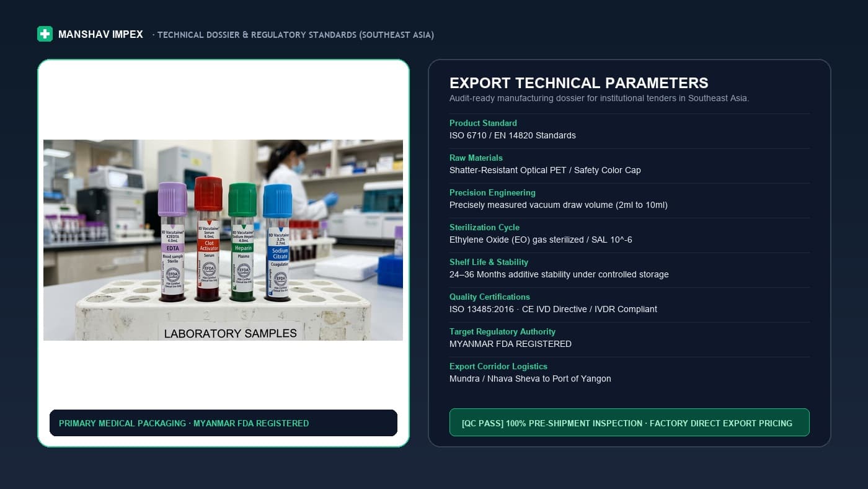Click the vacuum draw volume value text

pos(558,205)
